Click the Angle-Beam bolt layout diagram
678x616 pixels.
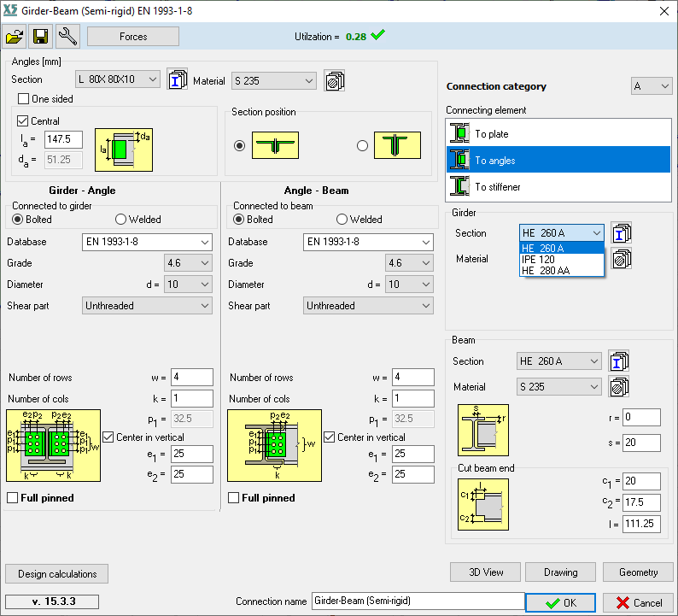(x=275, y=446)
